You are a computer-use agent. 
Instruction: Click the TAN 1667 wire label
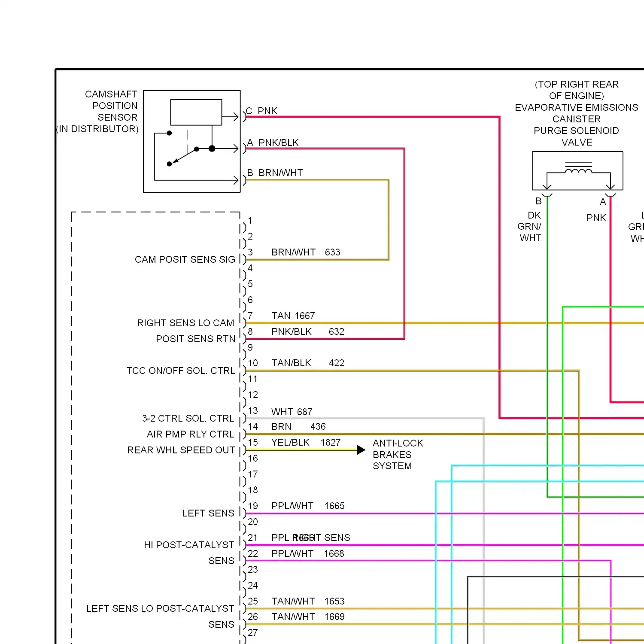click(293, 316)
